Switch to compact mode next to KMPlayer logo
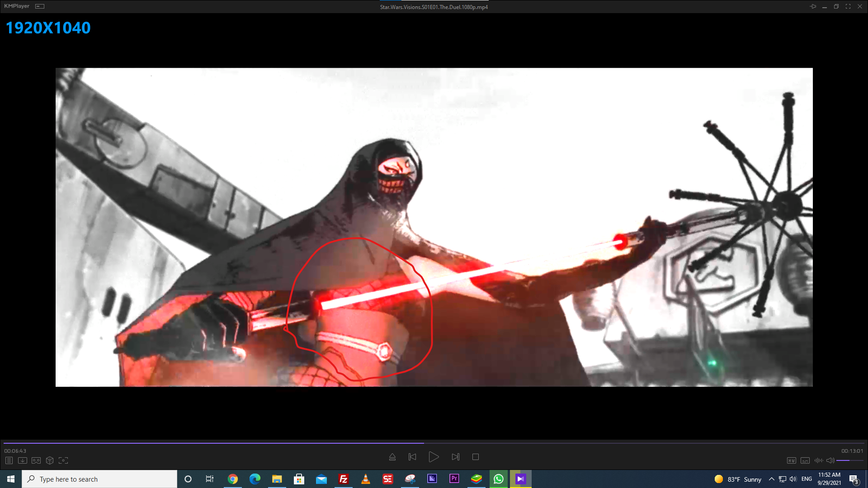Image resolution: width=868 pixels, height=488 pixels. tap(40, 6)
